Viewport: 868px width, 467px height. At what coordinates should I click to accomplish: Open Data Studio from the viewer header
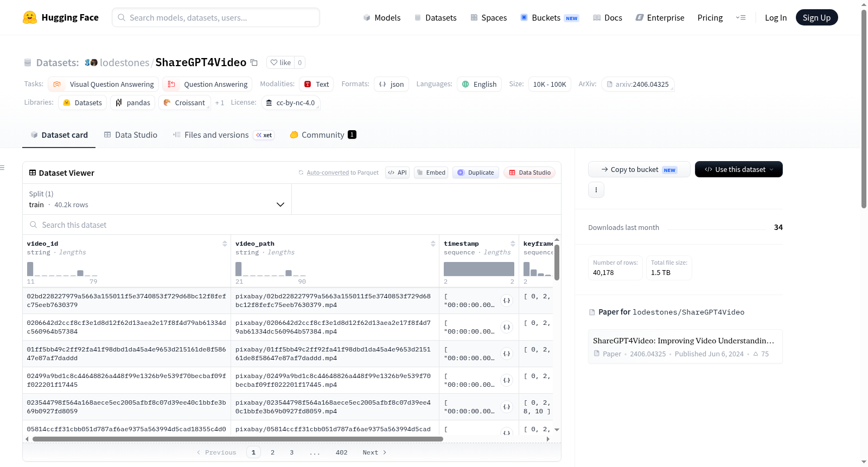pos(529,172)
